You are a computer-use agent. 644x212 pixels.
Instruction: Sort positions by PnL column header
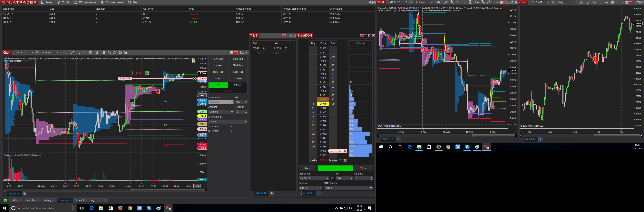point(211,9)
